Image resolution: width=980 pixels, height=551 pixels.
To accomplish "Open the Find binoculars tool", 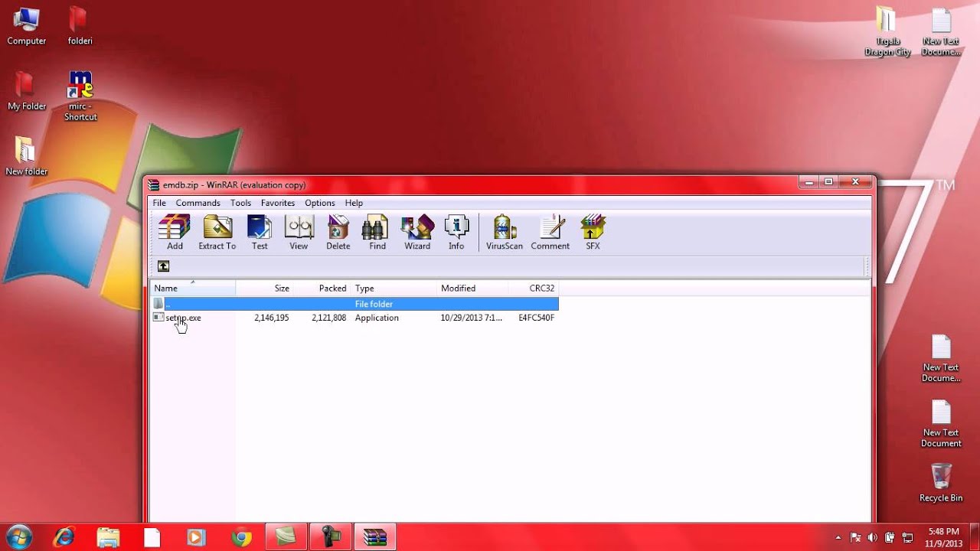I will tap(377, 233).
